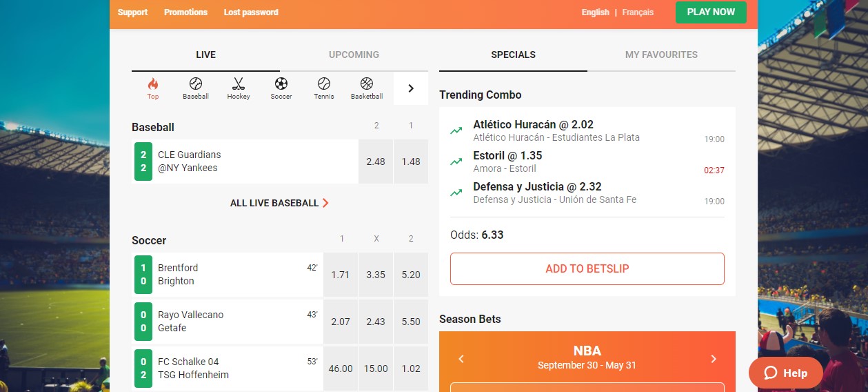The width and height of the screenshot is (868, 392).
Task: Open FC Schalke 04 vs Hoffenheim match
Action: [227, 369]
